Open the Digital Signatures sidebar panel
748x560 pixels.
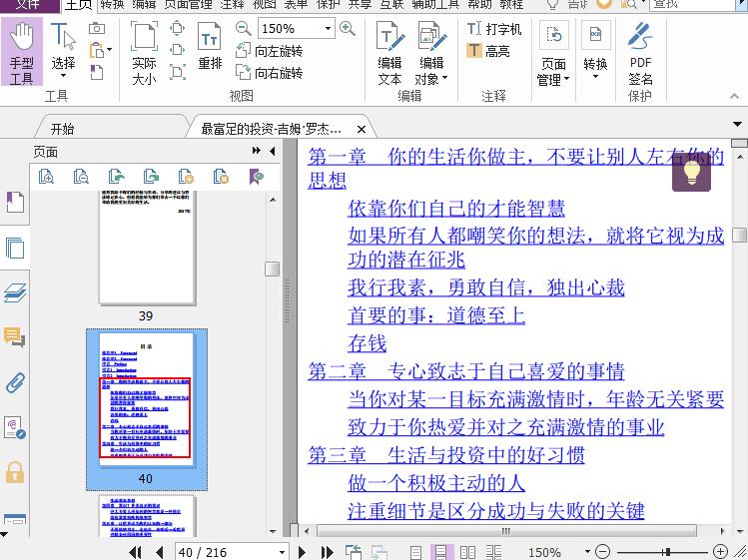(x=15, y=427)
